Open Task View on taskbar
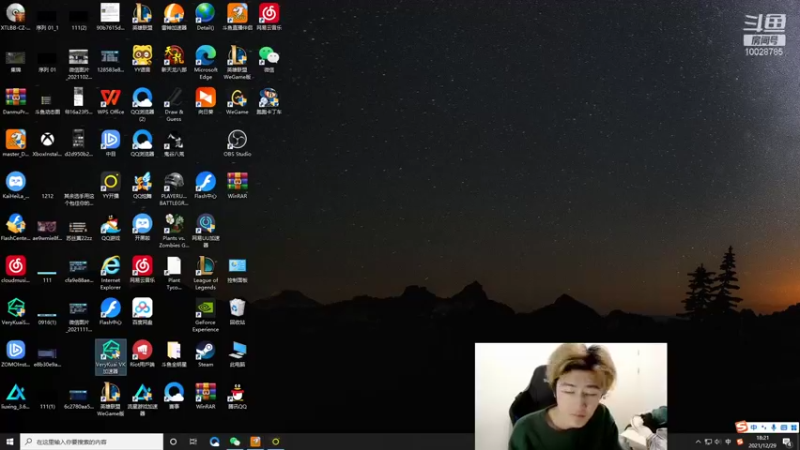The image size is (800, 450). [x=193, y=442]
